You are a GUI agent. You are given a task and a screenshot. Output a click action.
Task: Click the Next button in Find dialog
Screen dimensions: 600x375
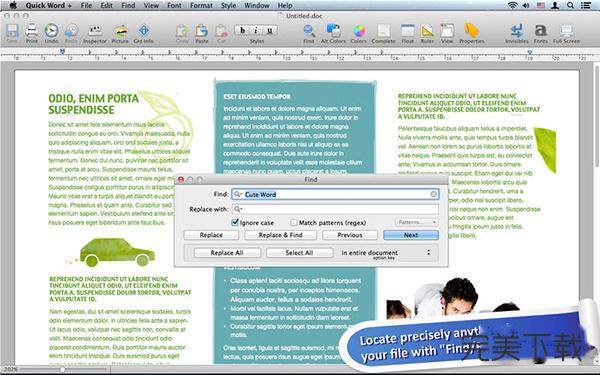click(x=411, y=235)
